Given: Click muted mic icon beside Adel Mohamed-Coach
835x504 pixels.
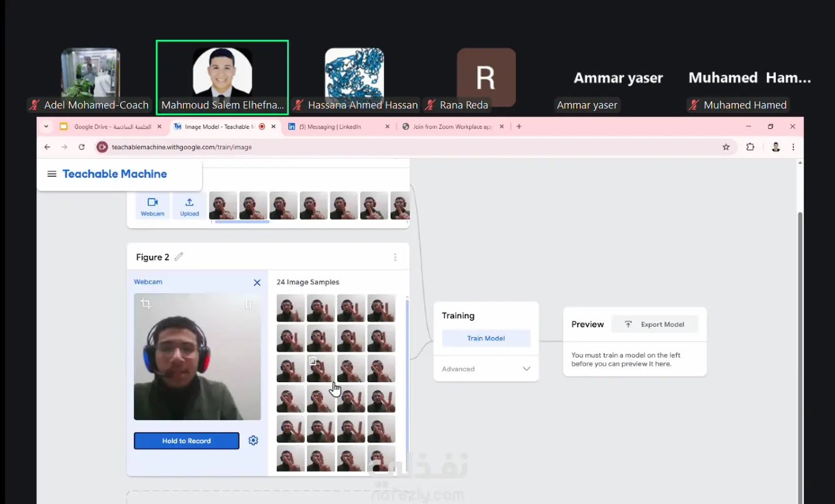Looking at the screenshot, I should [35, 105].
